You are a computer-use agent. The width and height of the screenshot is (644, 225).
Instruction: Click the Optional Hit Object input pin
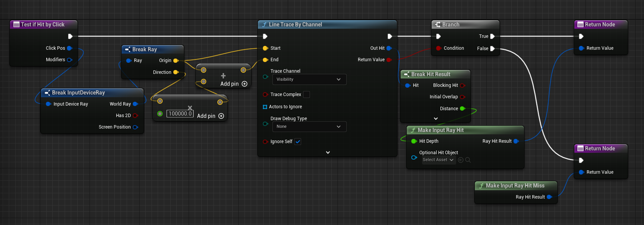[x=414, y=157]
